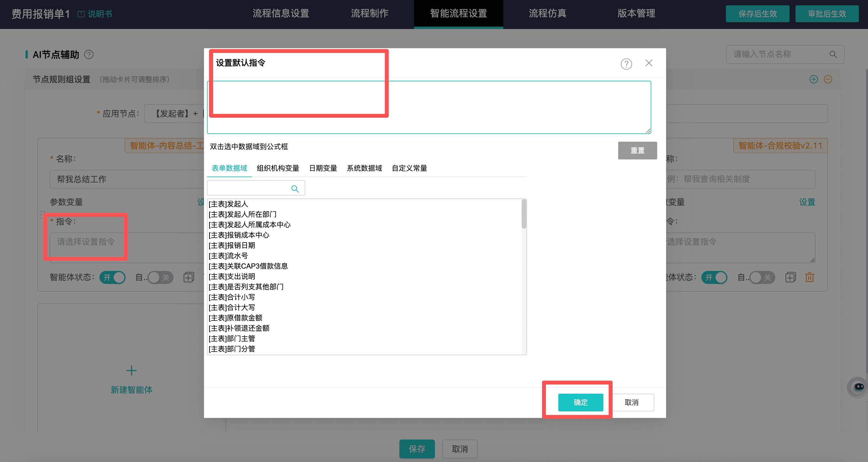This screenshot has height=462, width=868.
Task: Switch to the 系统数据域 tab
Action: [365, 168]
